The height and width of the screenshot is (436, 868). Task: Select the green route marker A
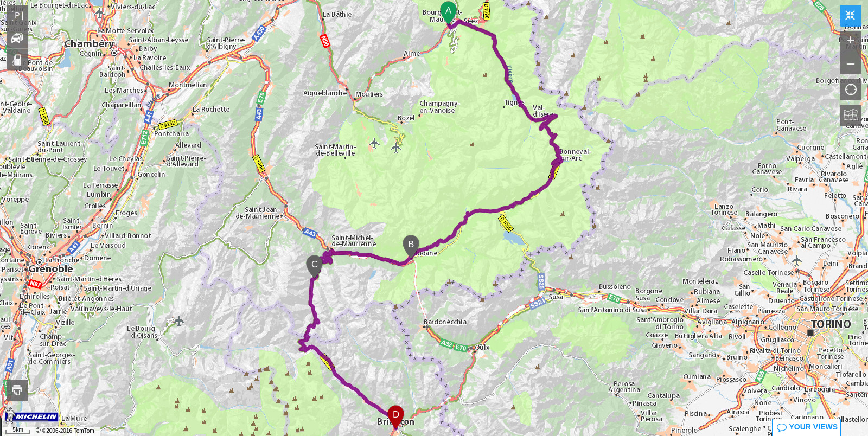pyautogui.click(x=448, y=12)
